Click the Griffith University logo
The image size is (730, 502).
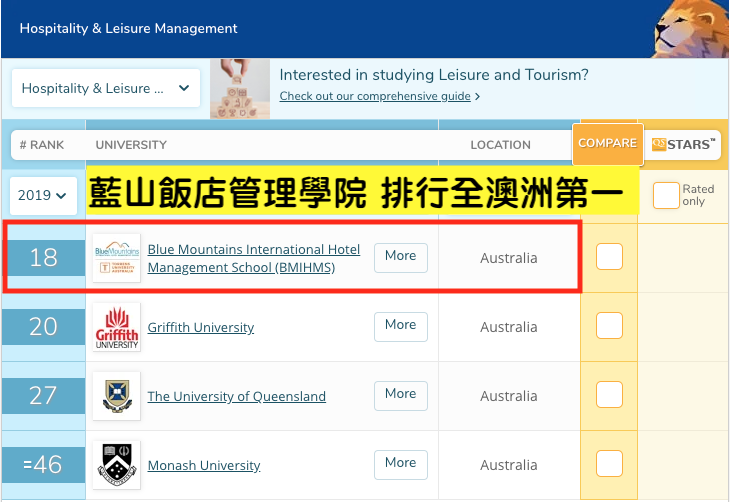coord(116,327)
